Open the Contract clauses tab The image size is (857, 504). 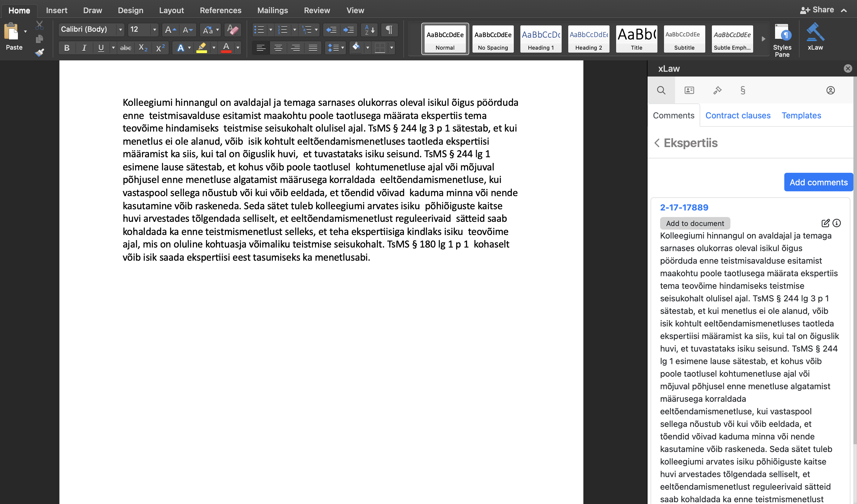(x=738, y=116)
